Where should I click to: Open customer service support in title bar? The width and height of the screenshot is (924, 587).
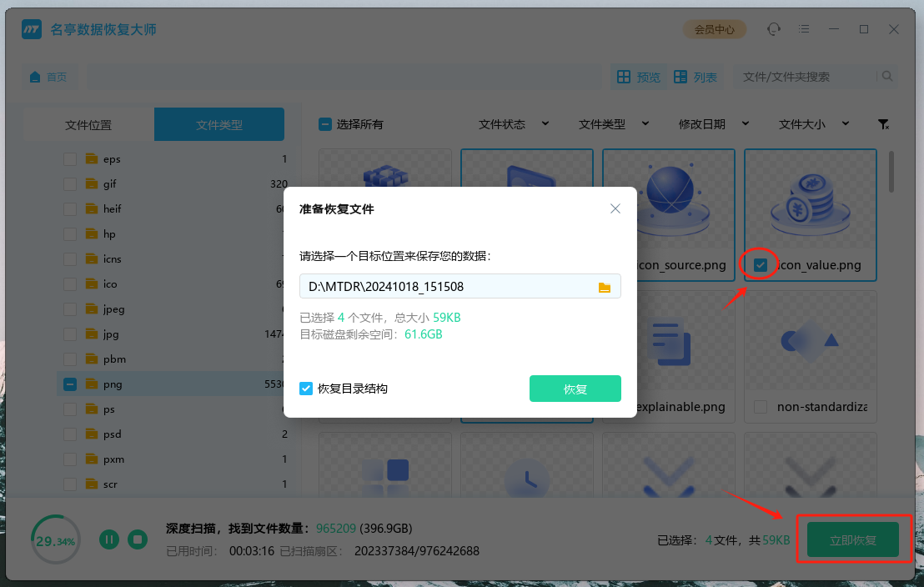point(774,29)
